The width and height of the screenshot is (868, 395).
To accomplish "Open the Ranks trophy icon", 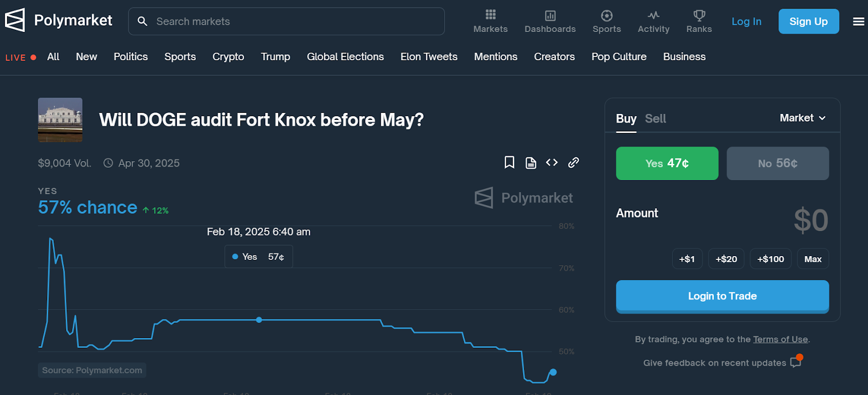I will pyautogui.click(x=699, y=15).
